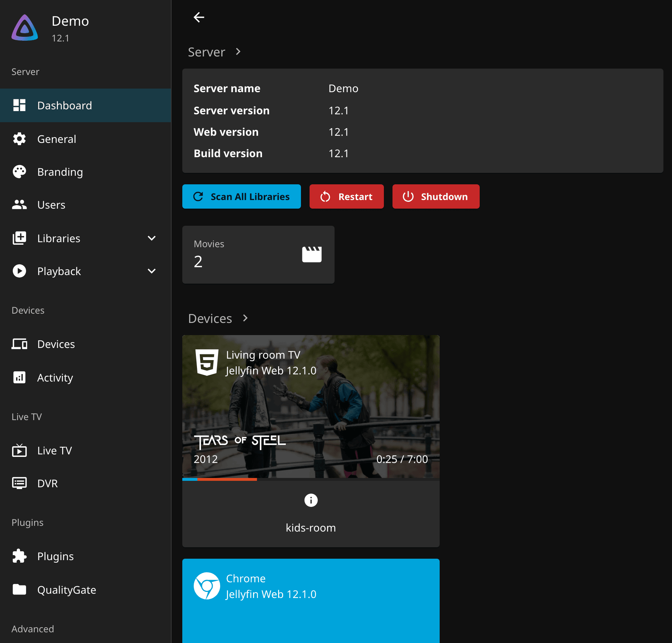672x643 pixels.
Task: Open the Users page
Action: click(85, 205)
